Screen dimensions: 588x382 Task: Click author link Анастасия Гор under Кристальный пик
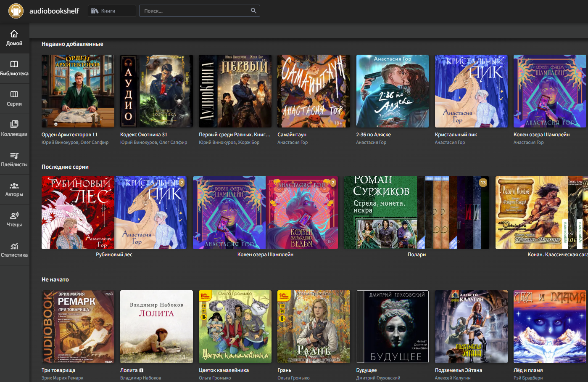point(450,143)
